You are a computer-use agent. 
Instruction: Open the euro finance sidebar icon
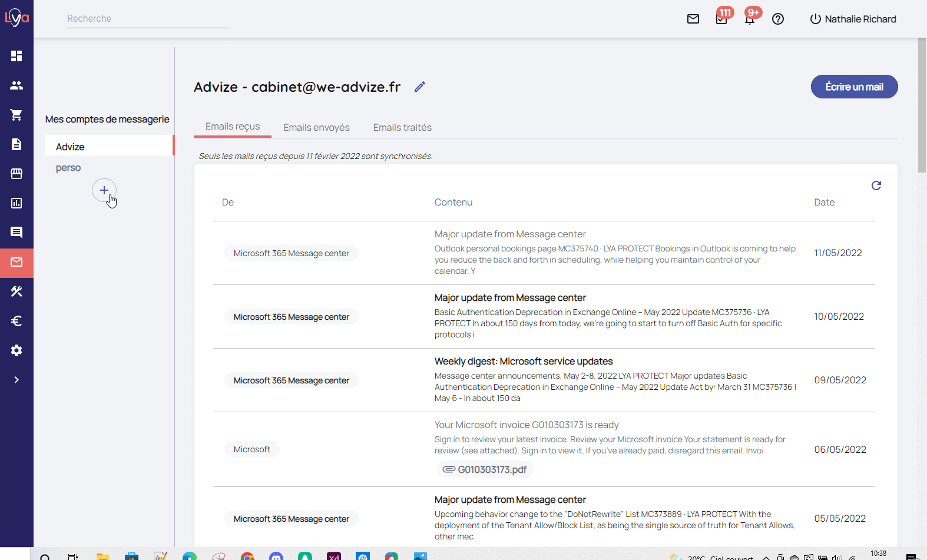[16, 321]
